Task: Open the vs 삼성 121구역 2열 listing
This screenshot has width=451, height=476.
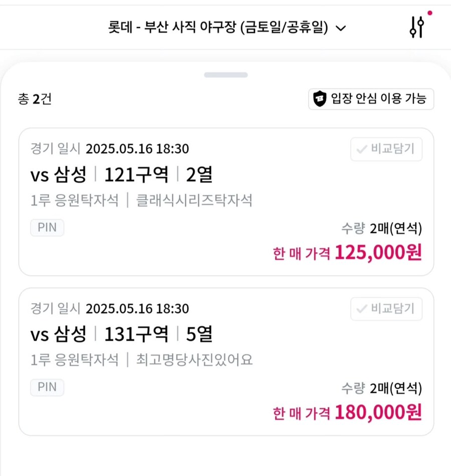Action: [121, 174]
